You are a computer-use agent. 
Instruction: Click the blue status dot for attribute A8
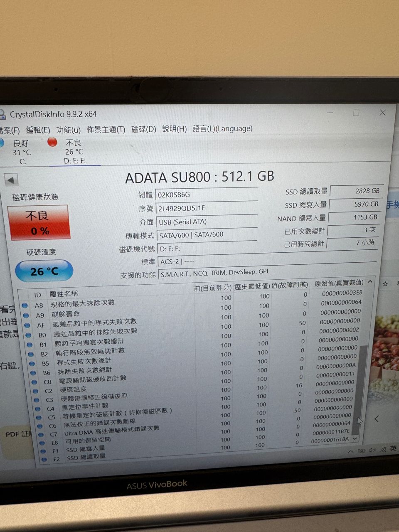pyautogui.click(x=25, y=305)
